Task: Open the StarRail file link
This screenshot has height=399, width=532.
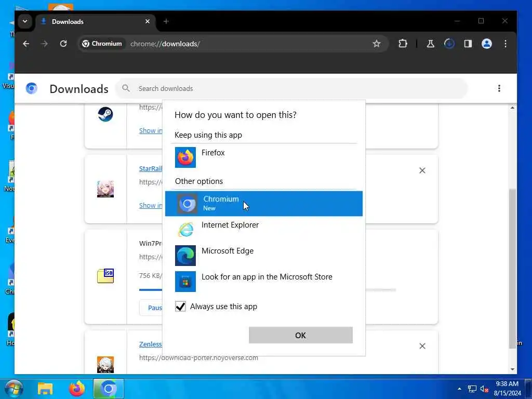Action: [x=150, y=169]
